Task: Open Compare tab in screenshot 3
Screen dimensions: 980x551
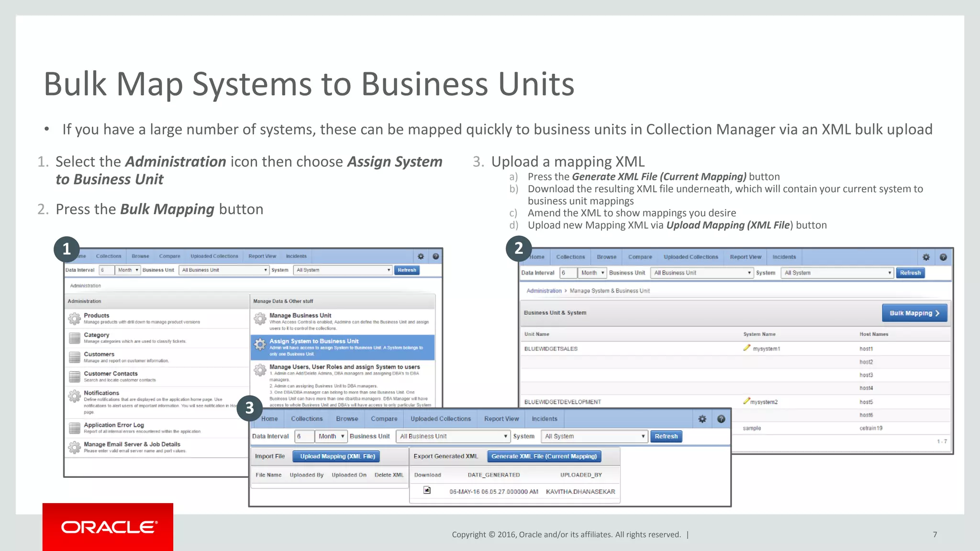Action: coord(384,419)
